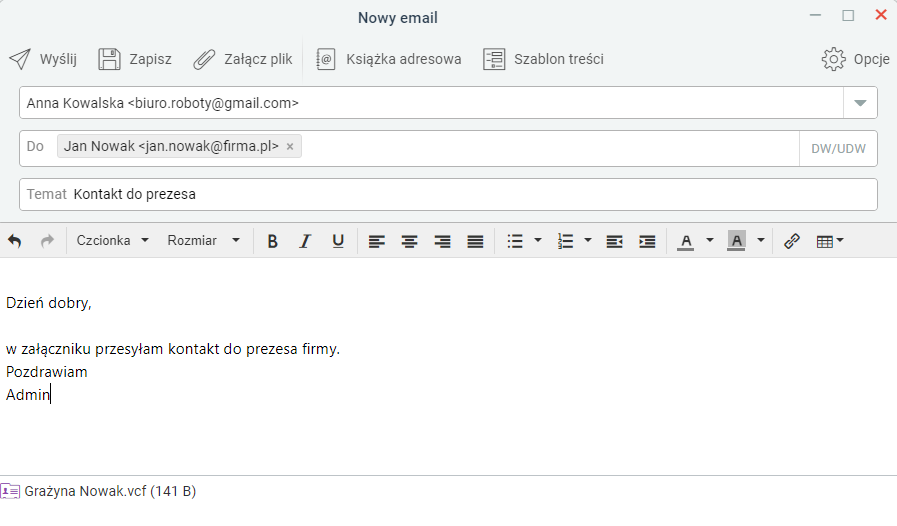Toggle underline formatting
897x526 pixels.
point(338,242)
